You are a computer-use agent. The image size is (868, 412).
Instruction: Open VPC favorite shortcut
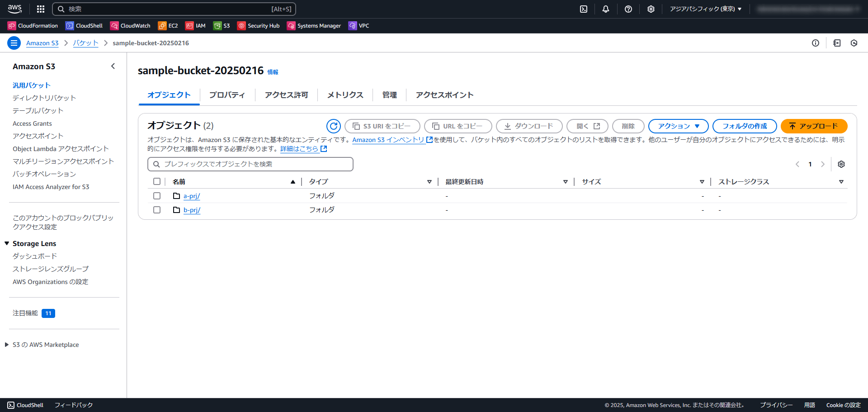pos(359,26)
